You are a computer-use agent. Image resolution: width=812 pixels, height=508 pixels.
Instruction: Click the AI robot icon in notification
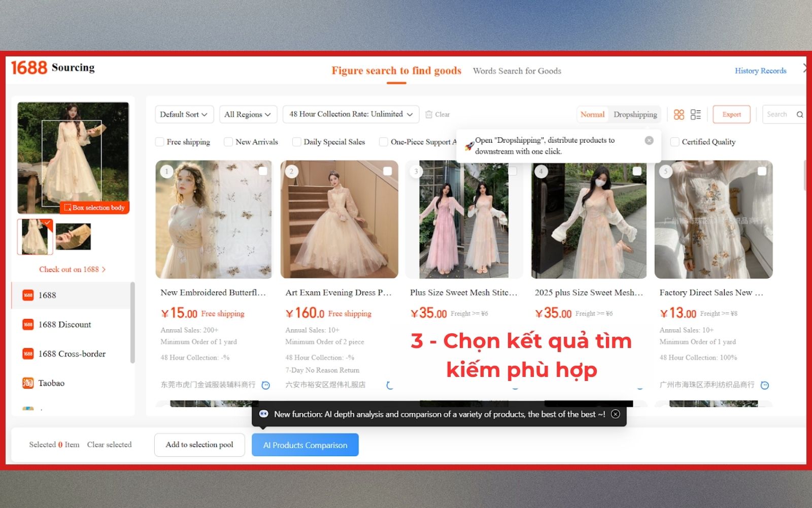point(263,414)
